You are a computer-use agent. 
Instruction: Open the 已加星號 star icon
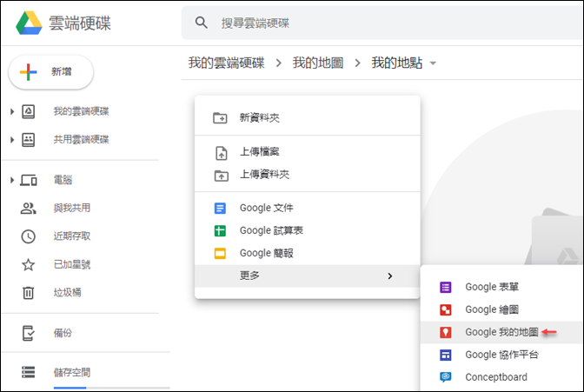pyautogui.click(x=29, y=264)
